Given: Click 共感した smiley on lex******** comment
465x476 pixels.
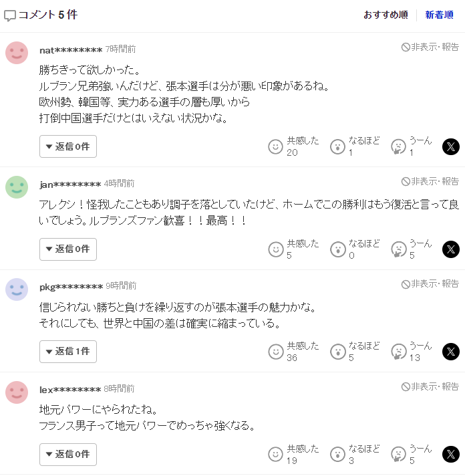Looking at the screenshot, I should coord(275,455).
